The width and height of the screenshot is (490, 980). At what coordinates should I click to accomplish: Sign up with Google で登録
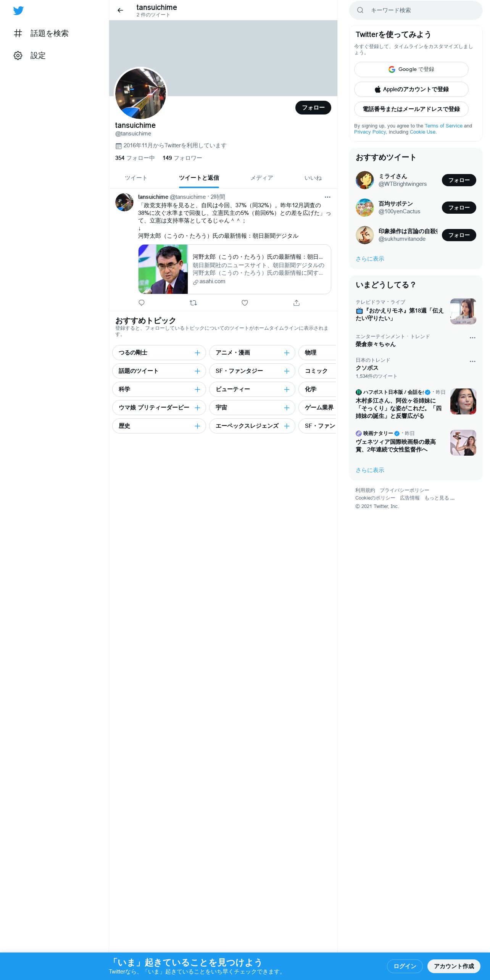[411, 69]
